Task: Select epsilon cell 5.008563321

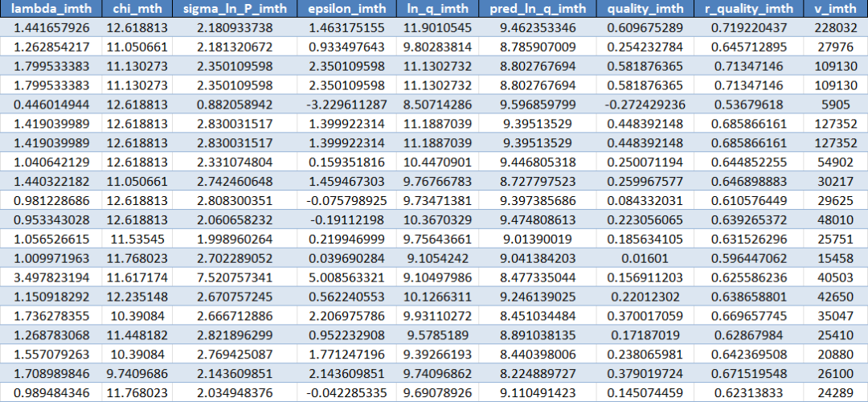Action: pos(346,277)
